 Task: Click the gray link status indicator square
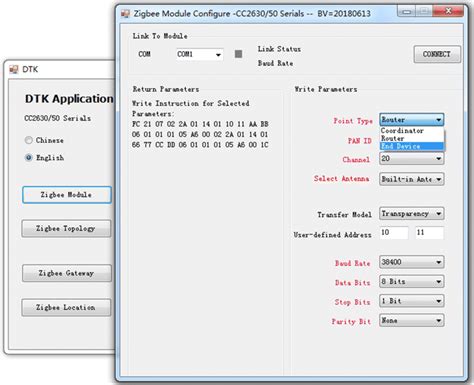coord(238,54)
